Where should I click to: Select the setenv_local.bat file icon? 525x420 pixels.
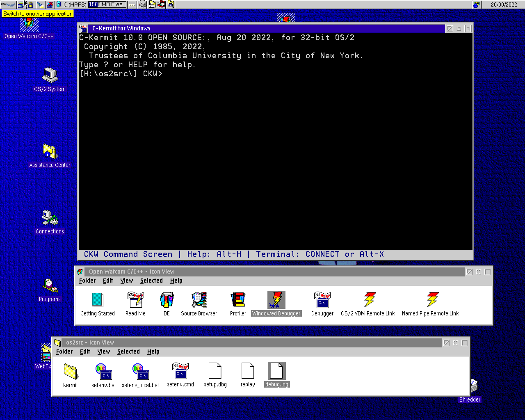[x=141, y=375]
